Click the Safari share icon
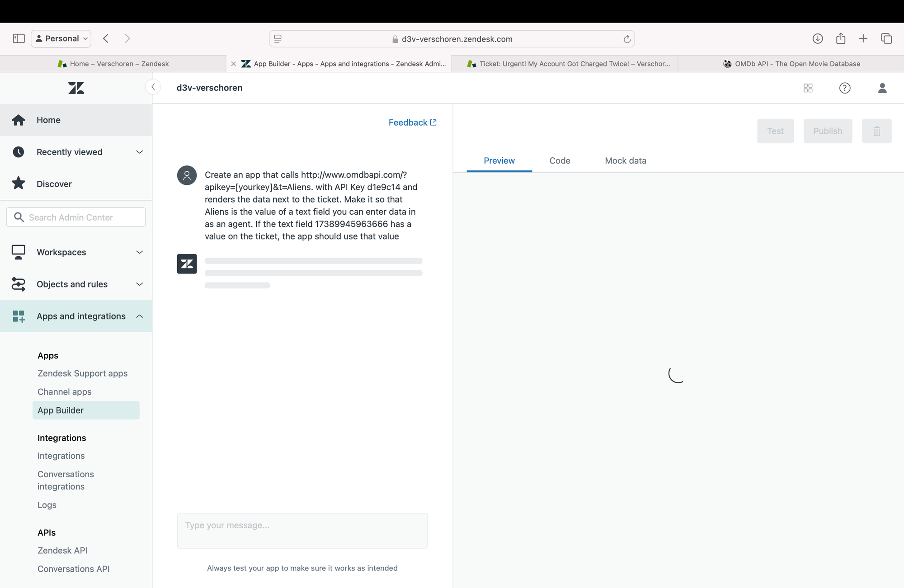The width and height of the screenshot is (904, 588). pyautogui.click(x=841, y=39)
